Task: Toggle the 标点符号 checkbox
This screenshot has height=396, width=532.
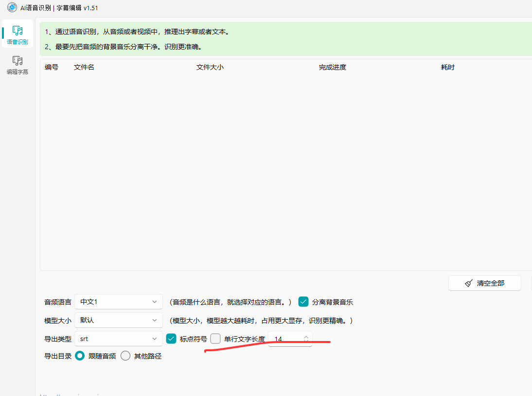Action: tap(171, 339)
